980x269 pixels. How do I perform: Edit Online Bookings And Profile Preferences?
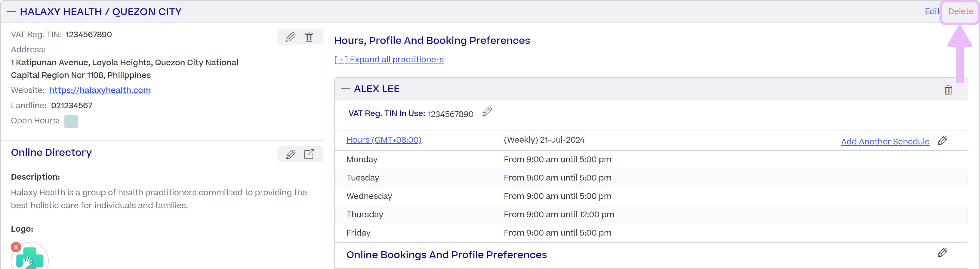pos(942,253)
